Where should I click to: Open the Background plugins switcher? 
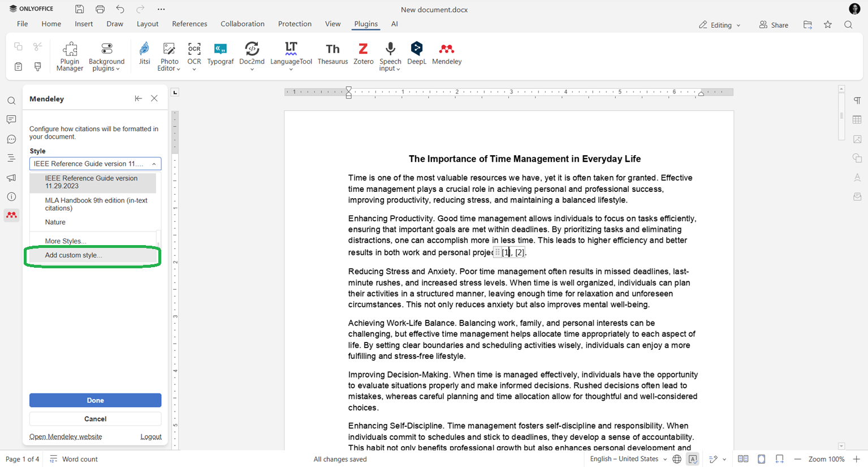(106, 57)
